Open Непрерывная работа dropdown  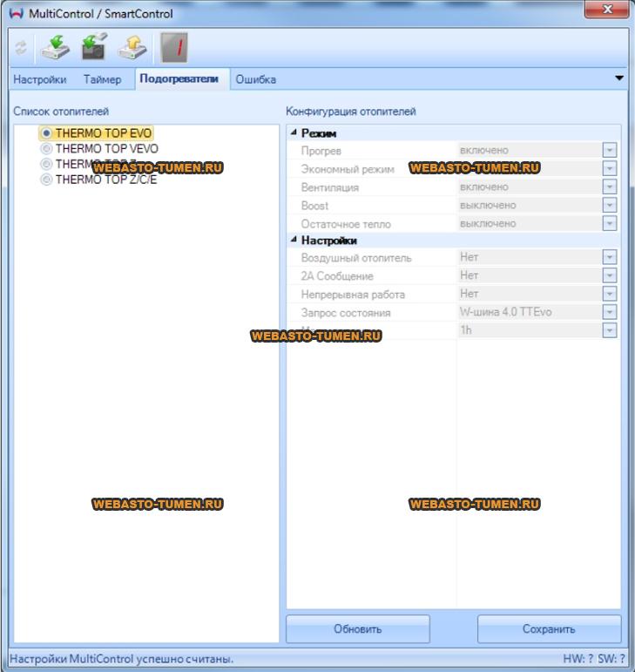(x=610, y=294)
